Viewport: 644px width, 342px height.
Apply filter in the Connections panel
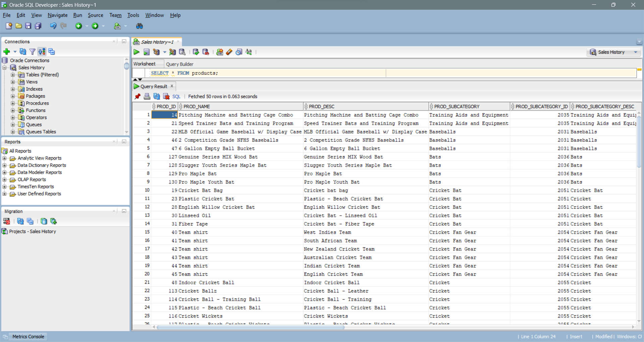(x=32, y=51)
